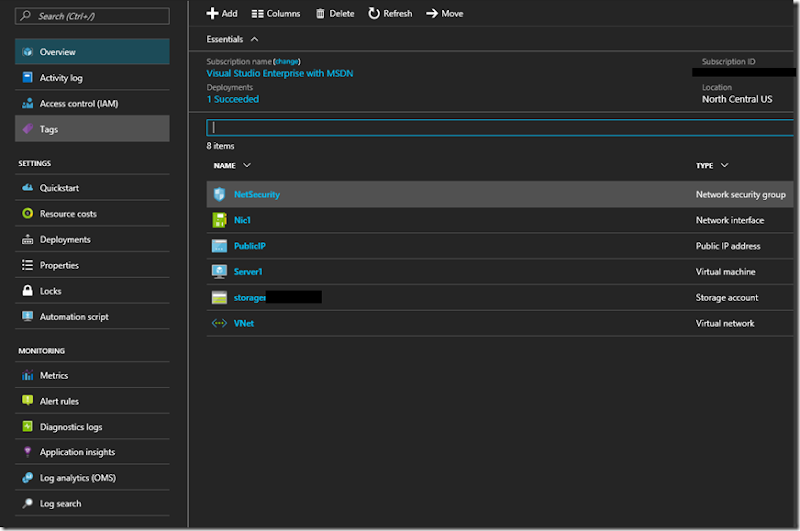Click the Columns grid icon
The width and height of the screenshot is (800, 531).
point(257,14)
